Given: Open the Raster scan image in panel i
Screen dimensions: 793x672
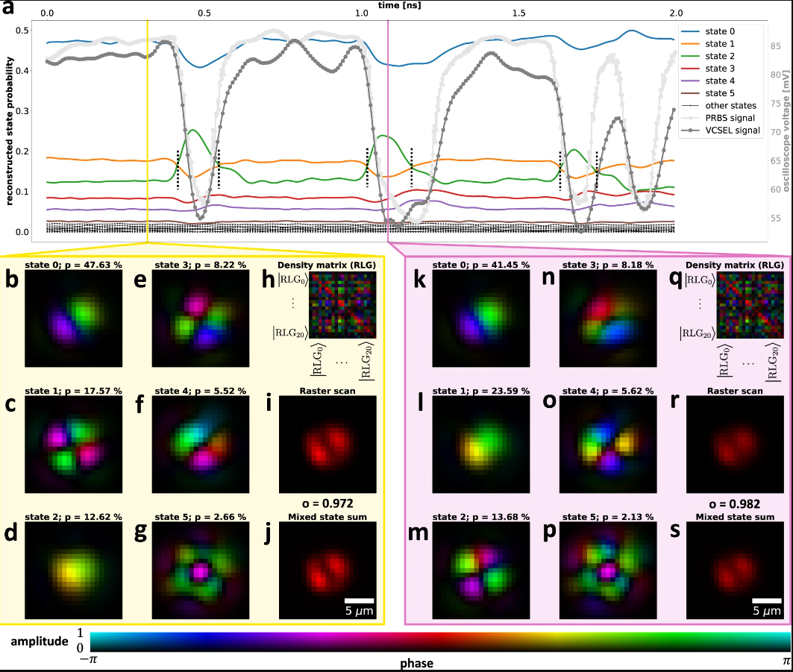Looking at the screenshot, I should coord(327,444).
